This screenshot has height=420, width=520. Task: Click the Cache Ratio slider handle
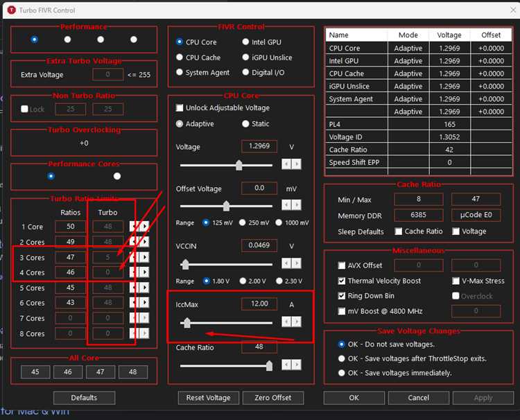269,366
